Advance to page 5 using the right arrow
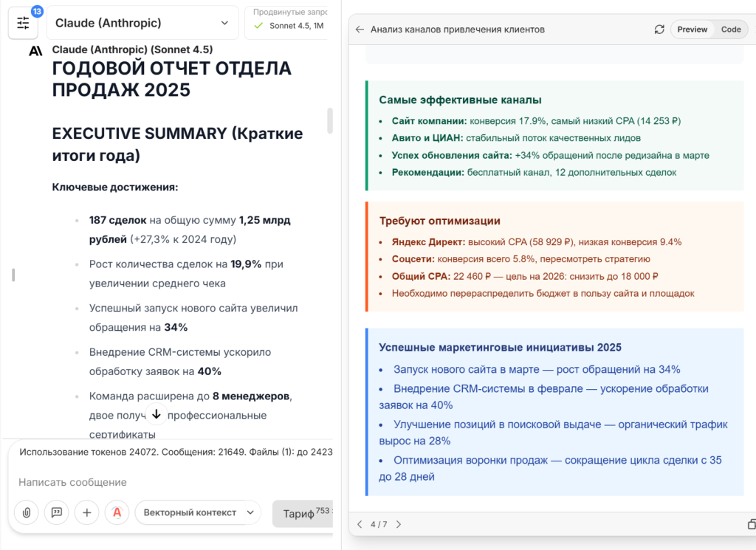The height and width of the screenshot is (550, 756). click(399, 524)
